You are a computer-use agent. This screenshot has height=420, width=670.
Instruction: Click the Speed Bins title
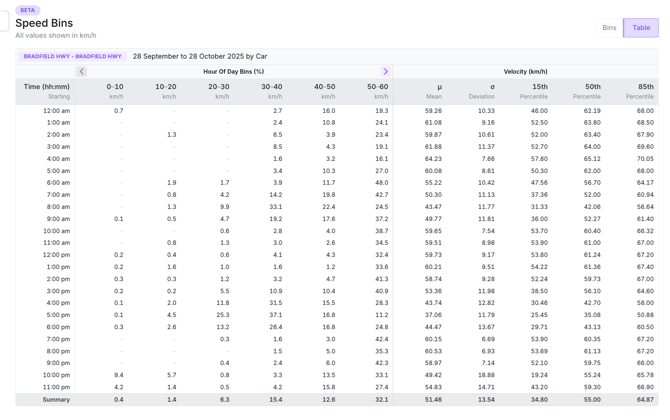44,23
